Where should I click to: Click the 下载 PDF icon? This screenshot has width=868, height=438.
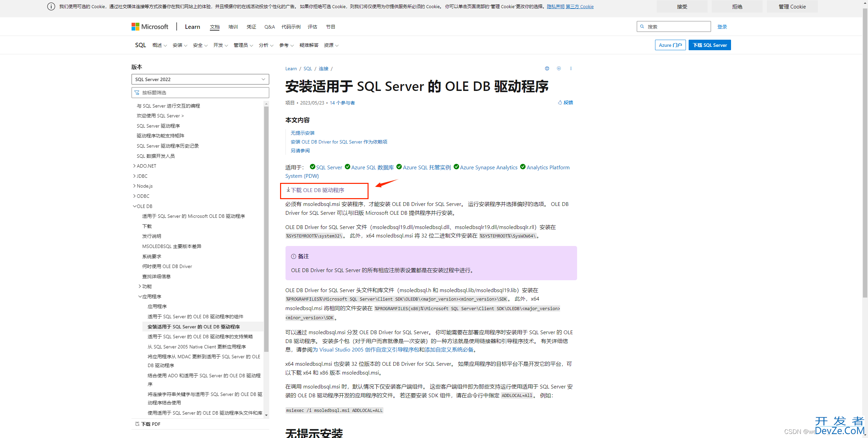137,424
